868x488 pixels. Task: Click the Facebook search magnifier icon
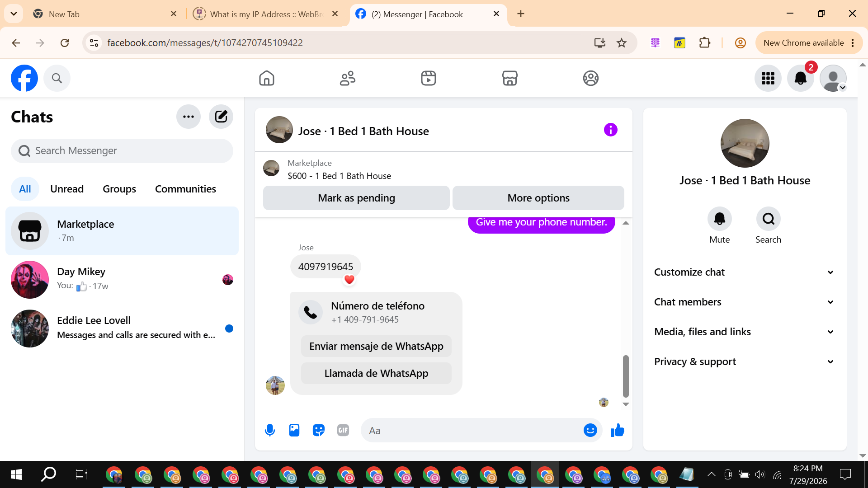57,78
